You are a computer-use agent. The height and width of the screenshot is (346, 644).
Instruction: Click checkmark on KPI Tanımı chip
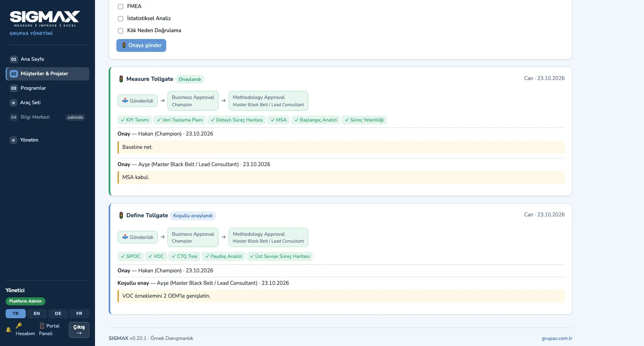click(123, 120)
